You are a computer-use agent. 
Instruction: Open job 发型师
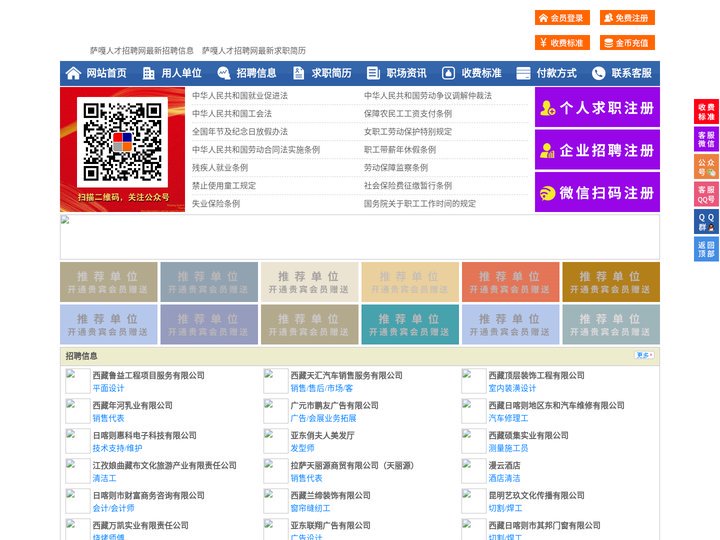302,448
